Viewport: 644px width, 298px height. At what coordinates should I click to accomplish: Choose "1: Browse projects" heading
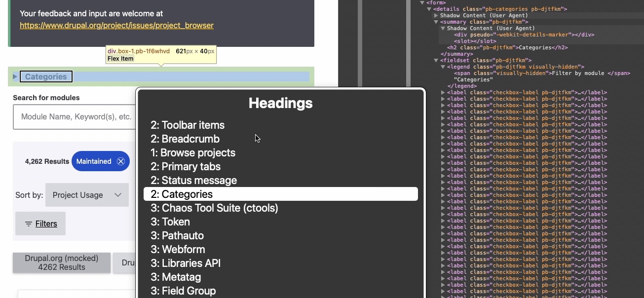tap(192, 152)
